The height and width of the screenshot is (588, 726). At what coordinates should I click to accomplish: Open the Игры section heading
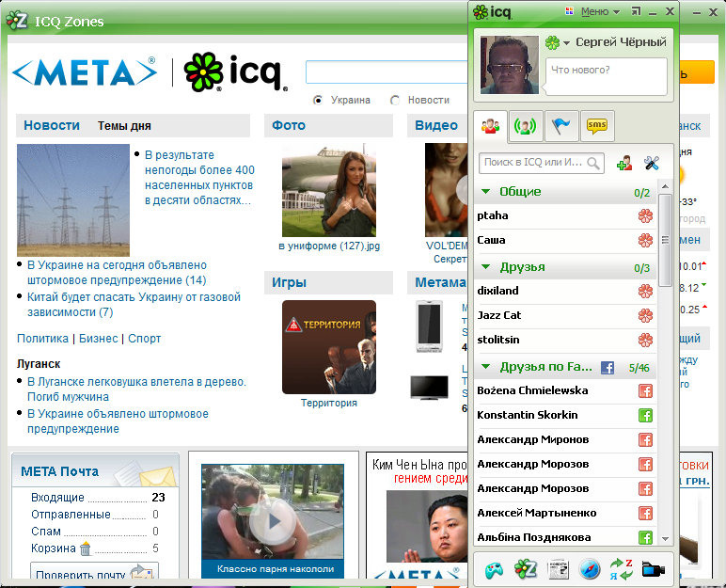pyautogui.click(x=289, y=282)
